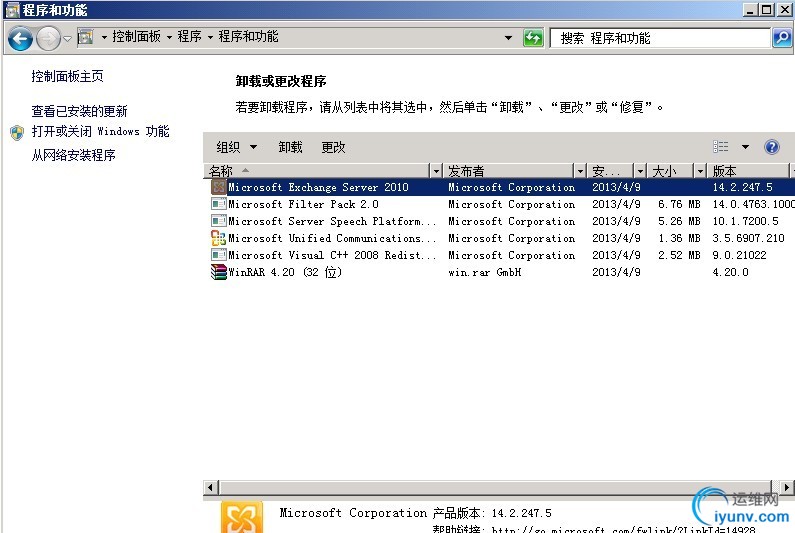
Task: Select Microsoft Filter Pack 2.0 entry
Action: pos(303,204)
